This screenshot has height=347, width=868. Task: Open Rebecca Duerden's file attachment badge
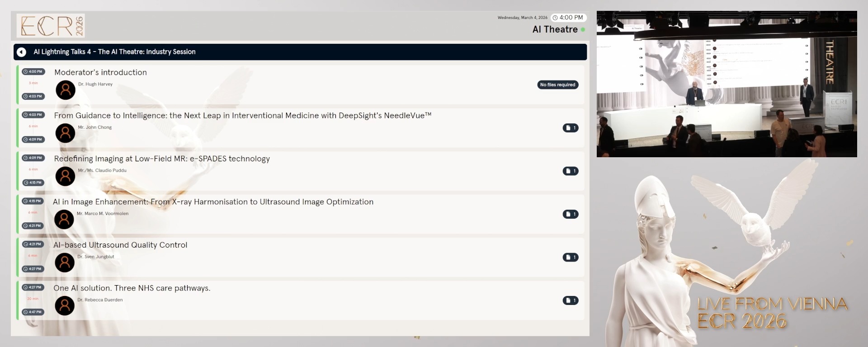point(570,300)
